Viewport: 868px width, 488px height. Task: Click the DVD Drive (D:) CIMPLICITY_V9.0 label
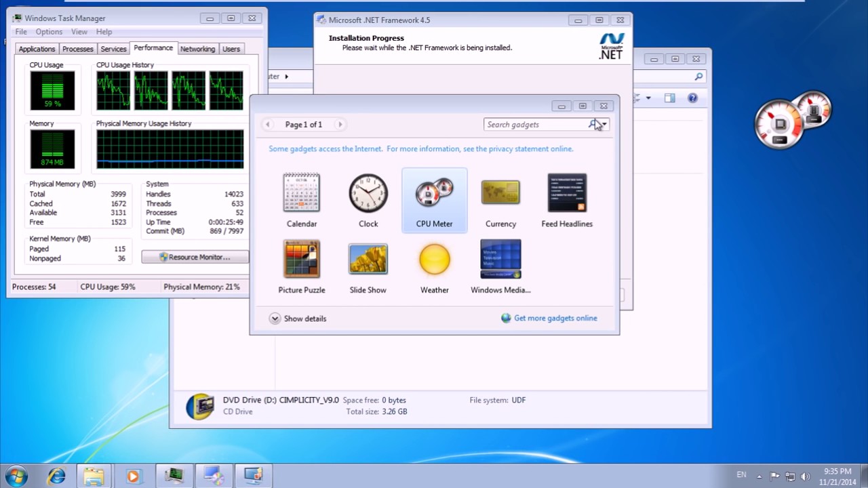[281, 400]
